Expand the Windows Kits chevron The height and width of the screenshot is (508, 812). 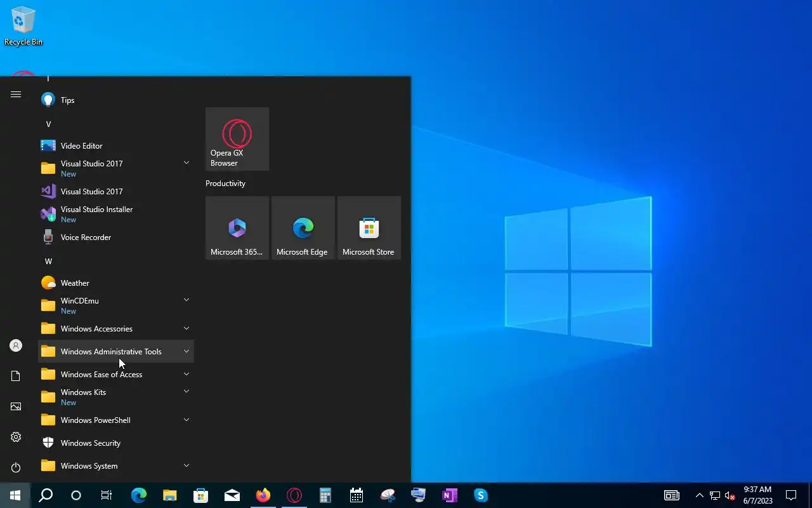click(187, 391)
